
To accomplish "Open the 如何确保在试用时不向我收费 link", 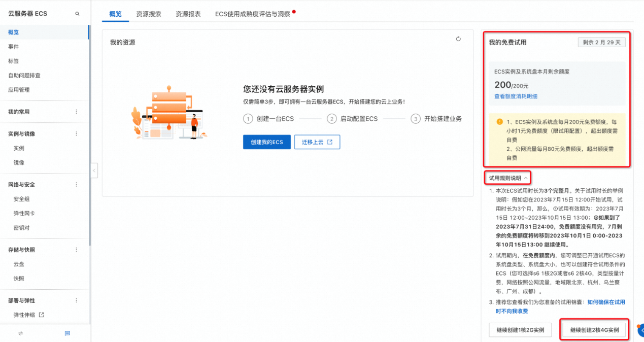I will [560, 306].
